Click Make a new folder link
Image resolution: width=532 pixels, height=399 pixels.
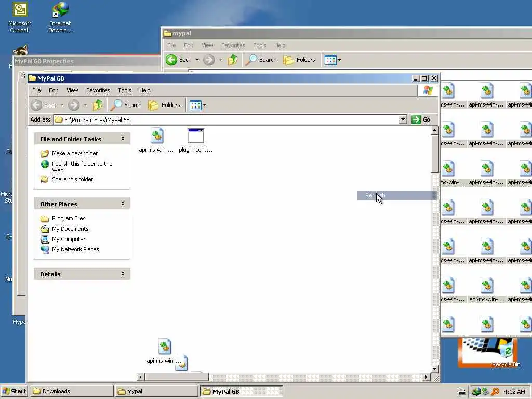coord(75,153)
